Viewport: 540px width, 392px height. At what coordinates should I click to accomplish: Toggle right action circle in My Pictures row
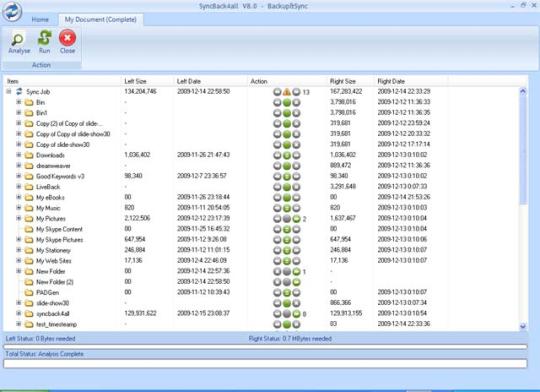(x=296, y=219)
